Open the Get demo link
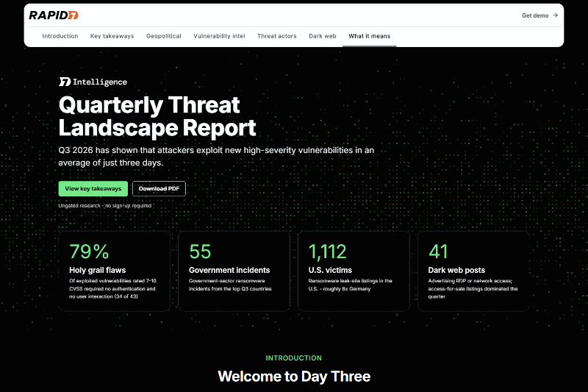Image resolution: width=588 pixels, height=392 pixels. tap(539, 15)
